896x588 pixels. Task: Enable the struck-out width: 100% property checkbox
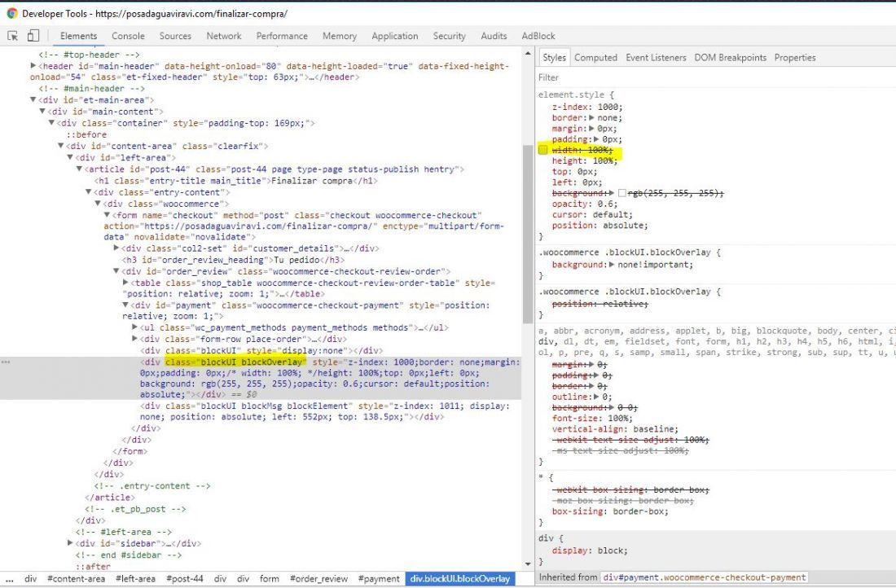click(542, 151)
